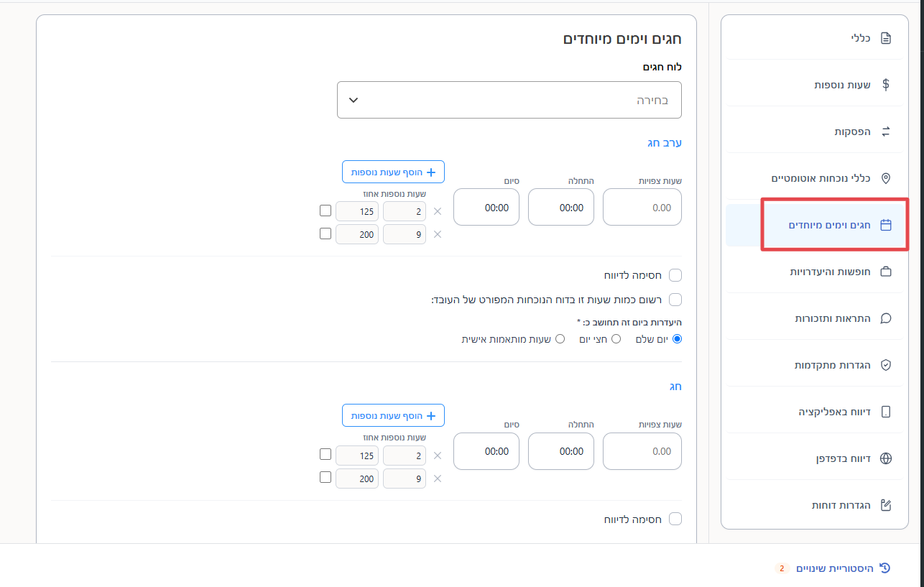Click הוסף שעות נוספות in the חג section
This screenshot has width=924, height=587.
394,415
